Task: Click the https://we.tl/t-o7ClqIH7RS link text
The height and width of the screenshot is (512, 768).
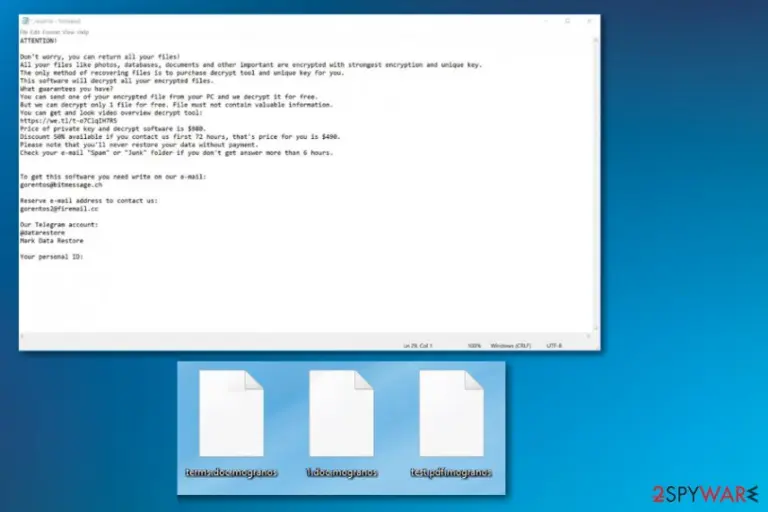Action: (x=69, y=121)
